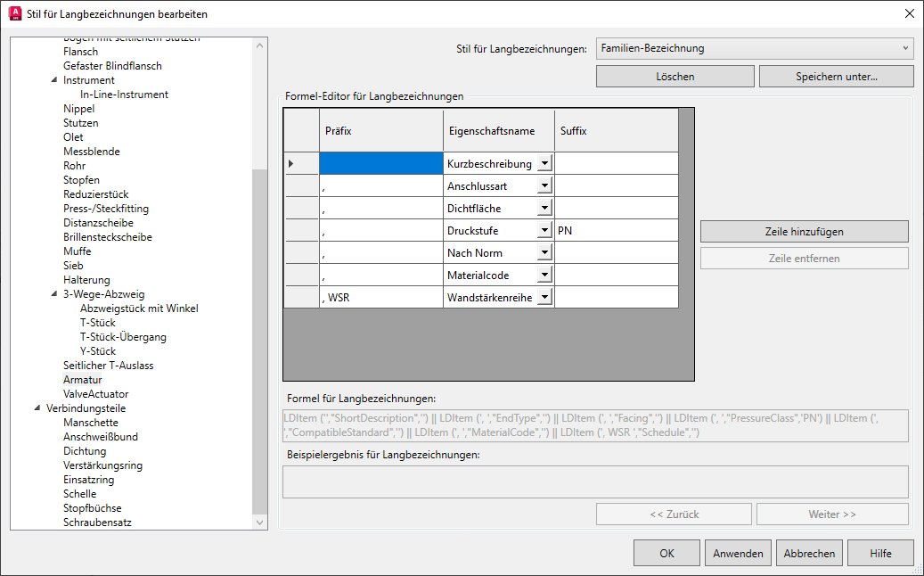The image size is (924, 576).
Task: Select In-Line-Instrument in the tree
Action: [x=125, y=95]
